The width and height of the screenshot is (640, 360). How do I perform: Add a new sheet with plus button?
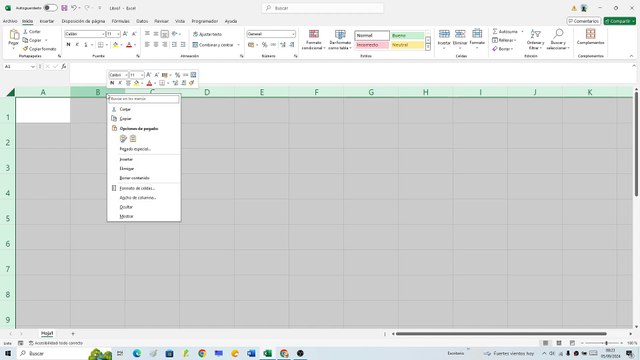pos(73,334)
